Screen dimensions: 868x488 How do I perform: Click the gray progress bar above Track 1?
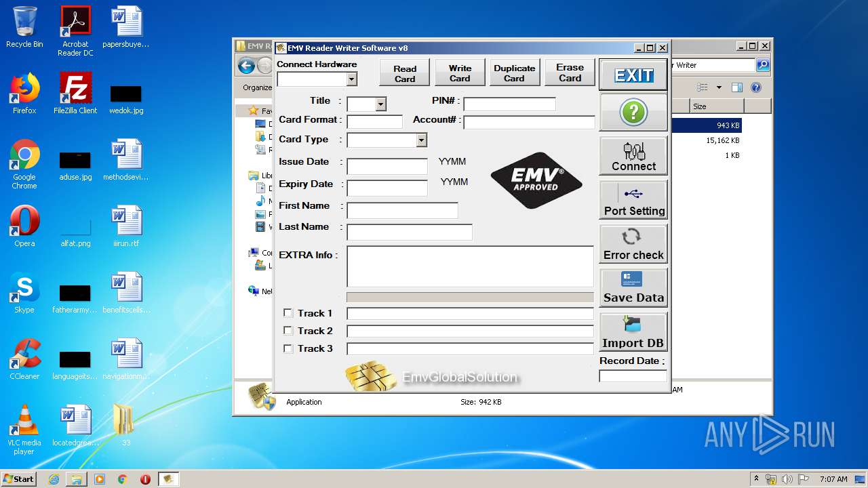pos(470,298)
